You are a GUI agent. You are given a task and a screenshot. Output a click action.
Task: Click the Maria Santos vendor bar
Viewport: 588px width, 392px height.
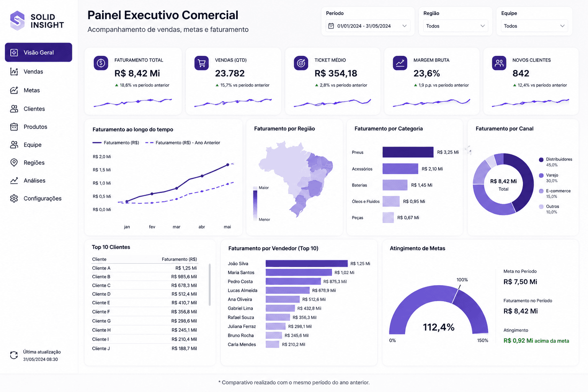pyautogui.click(x=299, y=273)
